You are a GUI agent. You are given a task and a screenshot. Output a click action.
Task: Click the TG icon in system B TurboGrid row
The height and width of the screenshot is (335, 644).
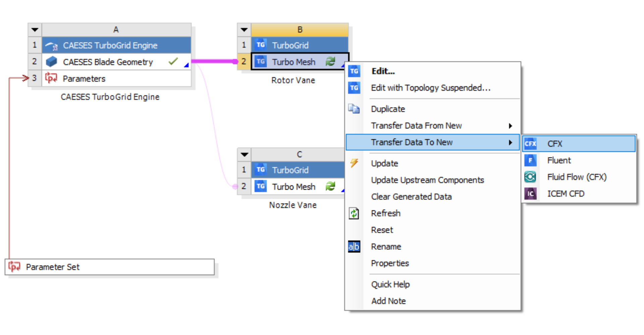point(261,45)
